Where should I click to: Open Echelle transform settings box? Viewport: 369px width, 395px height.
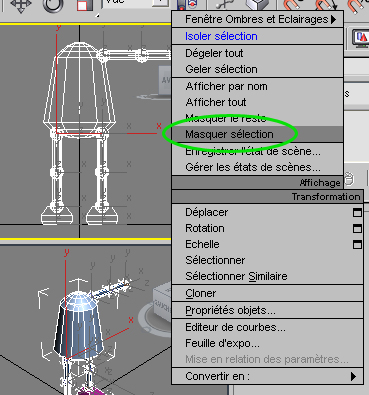(357, 244)
